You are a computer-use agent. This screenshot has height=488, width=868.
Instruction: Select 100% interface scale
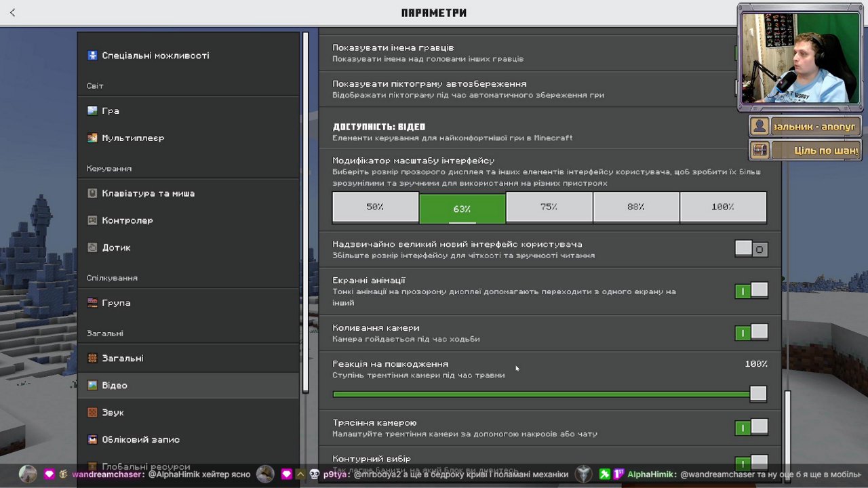(723, 207)
